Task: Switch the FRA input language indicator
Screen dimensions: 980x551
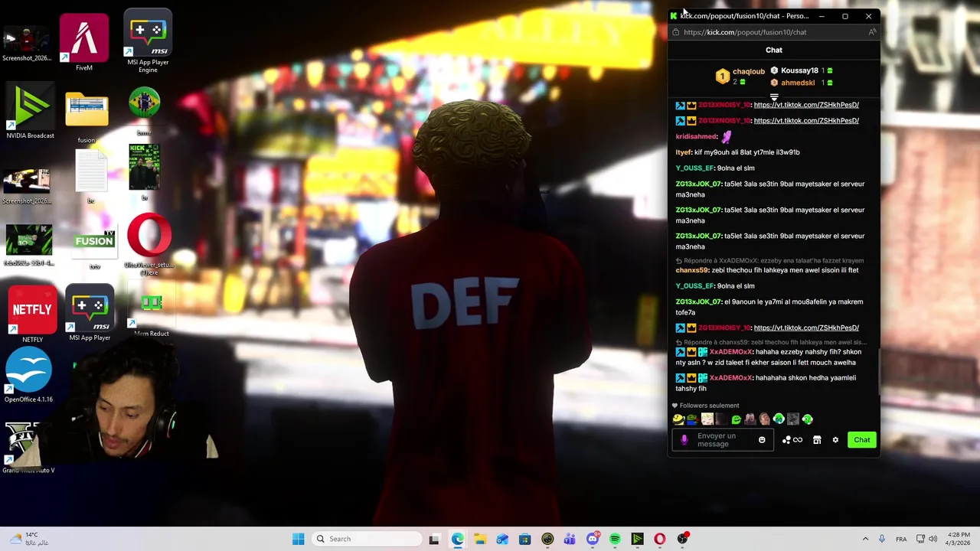Action: pos(901,539)
